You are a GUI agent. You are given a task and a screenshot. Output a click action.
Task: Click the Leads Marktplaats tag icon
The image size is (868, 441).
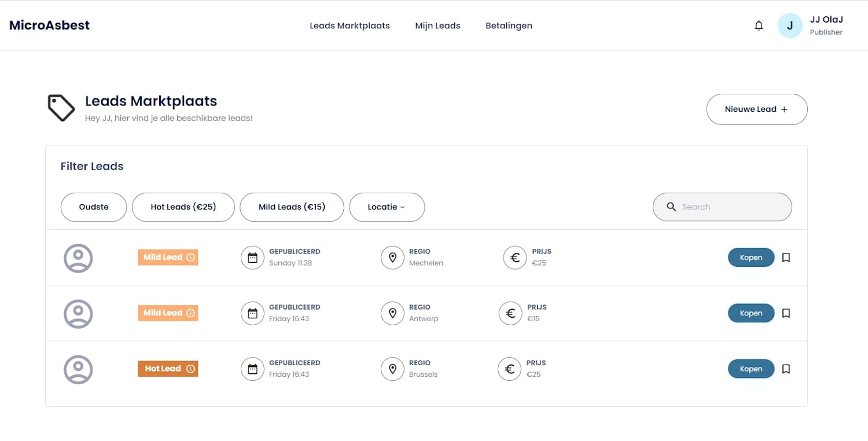coord(61,108)
